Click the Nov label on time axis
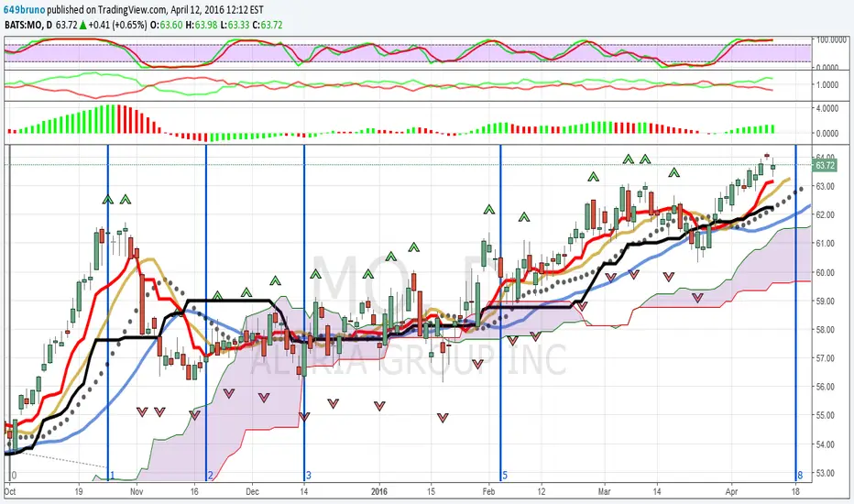 (137, 491)
